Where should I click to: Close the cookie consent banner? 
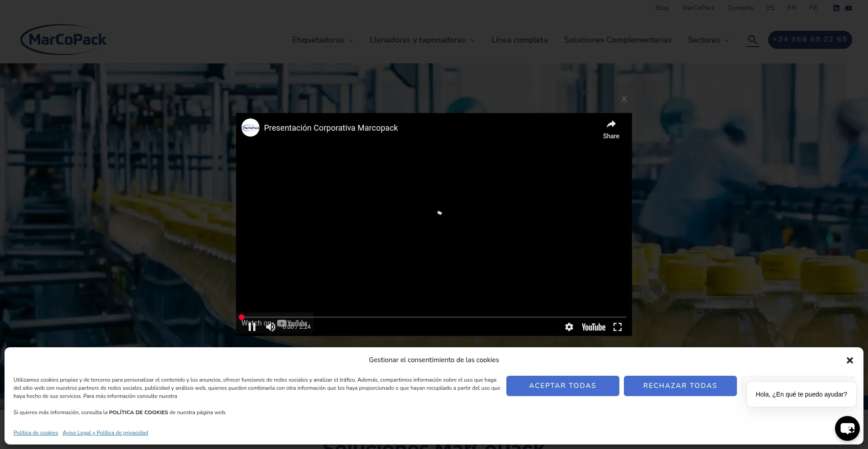(849, 360)
